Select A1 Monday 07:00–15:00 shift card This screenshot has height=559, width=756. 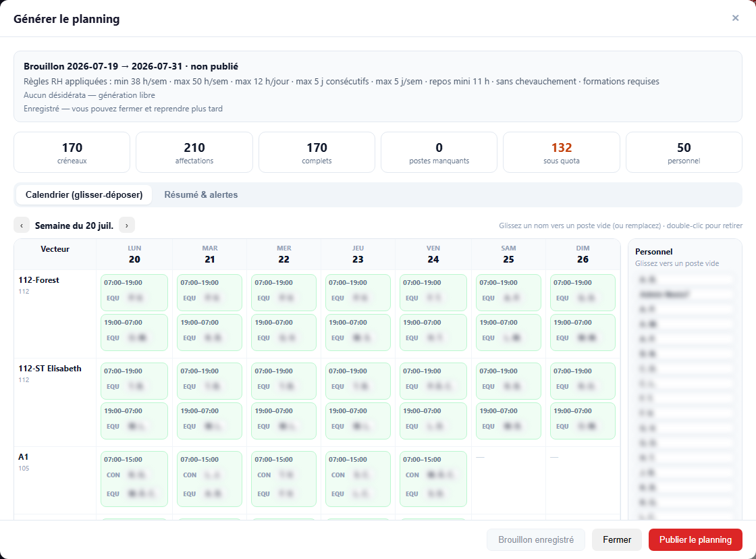(x=134, y=479)
